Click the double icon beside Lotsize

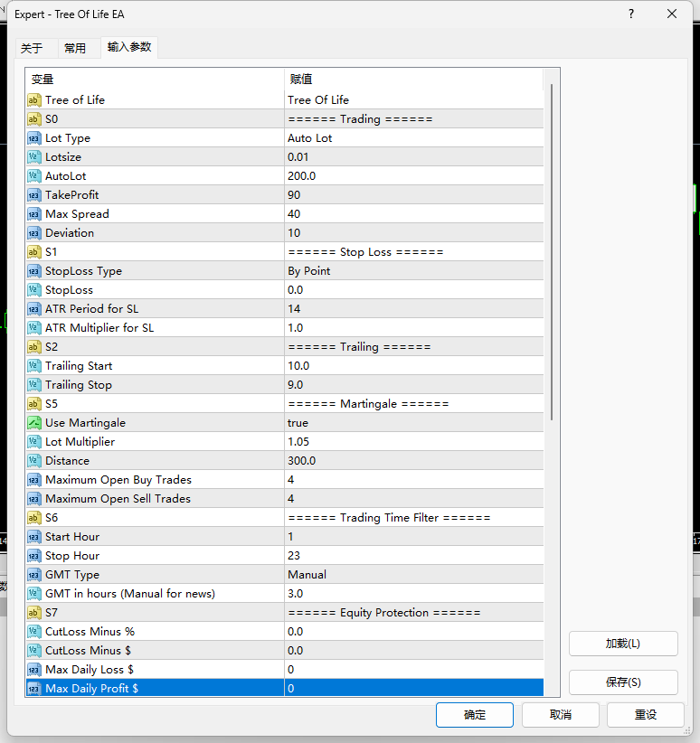click(33, 157)
